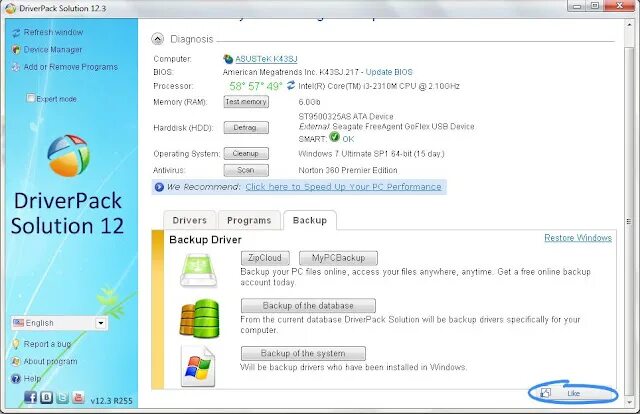Select the Backup tab
640x414 pixels.
click(310, 220)
